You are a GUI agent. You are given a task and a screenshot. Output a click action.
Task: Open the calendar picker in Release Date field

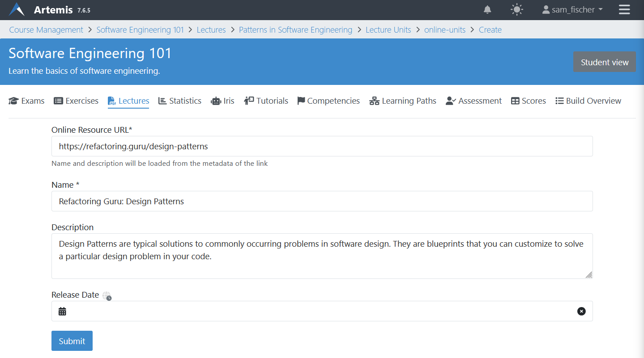click(x=62, y=311)
